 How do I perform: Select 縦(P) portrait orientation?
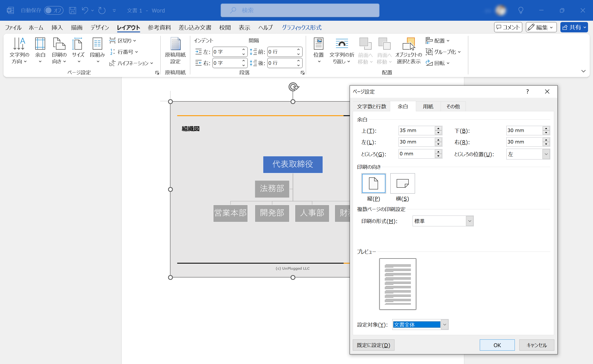pos(373,183)
